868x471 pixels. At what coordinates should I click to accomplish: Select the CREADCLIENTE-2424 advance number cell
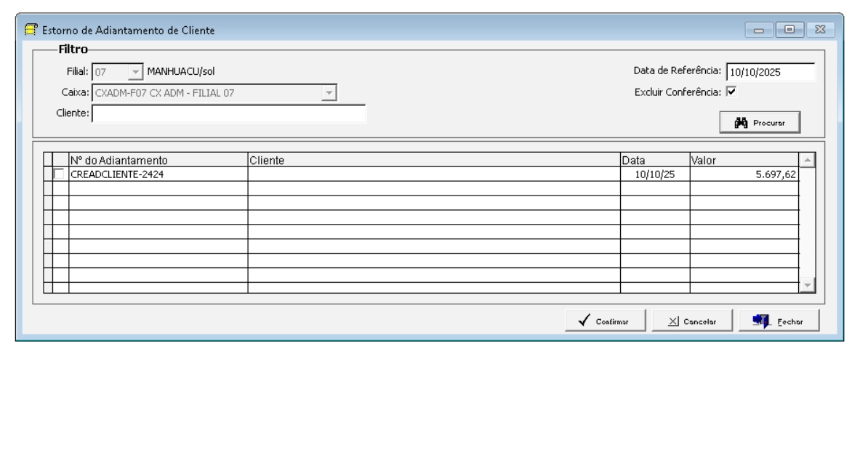click(158, 174)
